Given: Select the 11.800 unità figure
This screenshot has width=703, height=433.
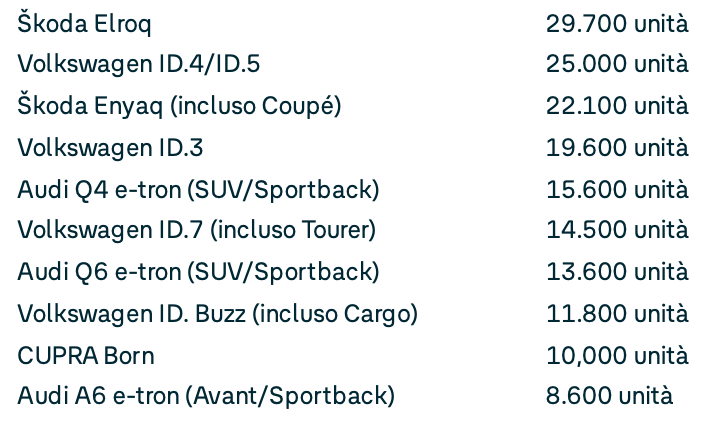Looking at the screenshot, I should point(616,314).
